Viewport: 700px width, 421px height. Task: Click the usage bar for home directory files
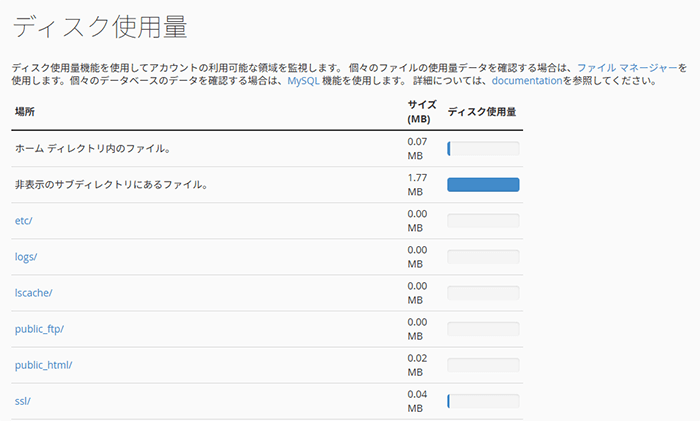[x=483, y=149]
